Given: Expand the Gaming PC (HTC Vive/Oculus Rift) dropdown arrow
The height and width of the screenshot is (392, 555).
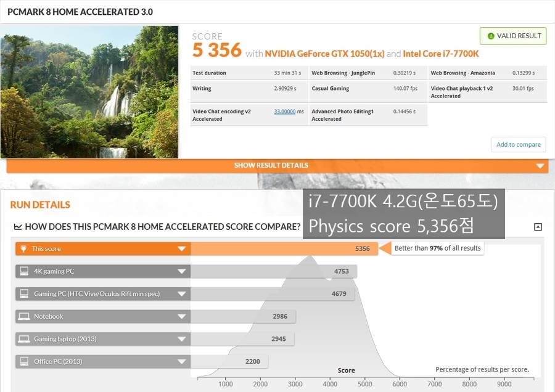Looking at the screenshot, I should (181, 294).
